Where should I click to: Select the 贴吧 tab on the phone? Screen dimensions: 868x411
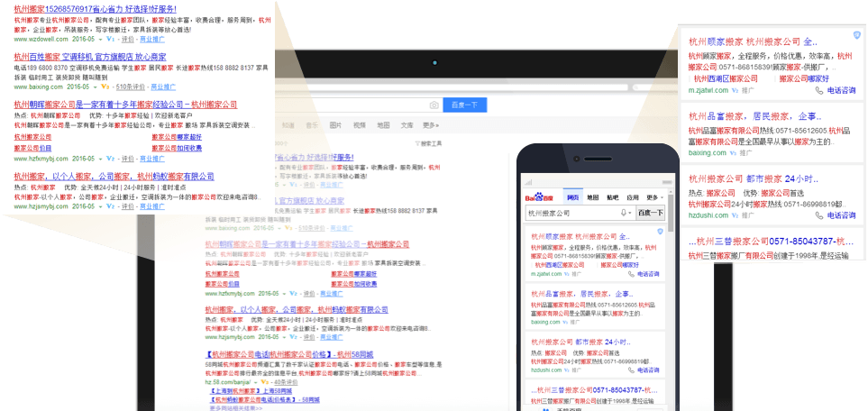pos(613,197)
